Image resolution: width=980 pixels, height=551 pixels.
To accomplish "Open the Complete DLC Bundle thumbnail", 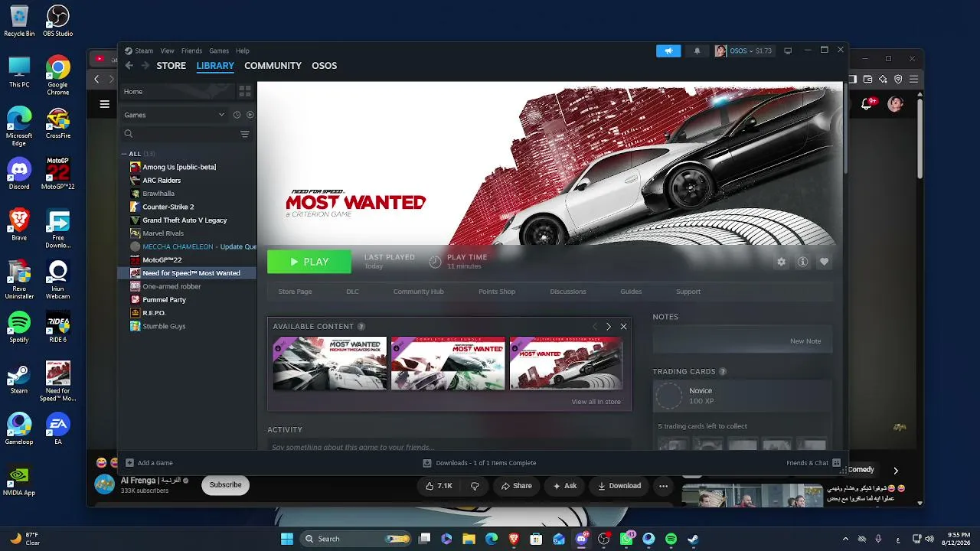I will tap(448, 364).
